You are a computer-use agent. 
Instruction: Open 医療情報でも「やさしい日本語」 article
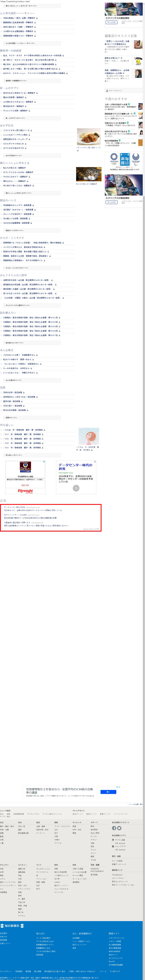click(x=32, y=243)
